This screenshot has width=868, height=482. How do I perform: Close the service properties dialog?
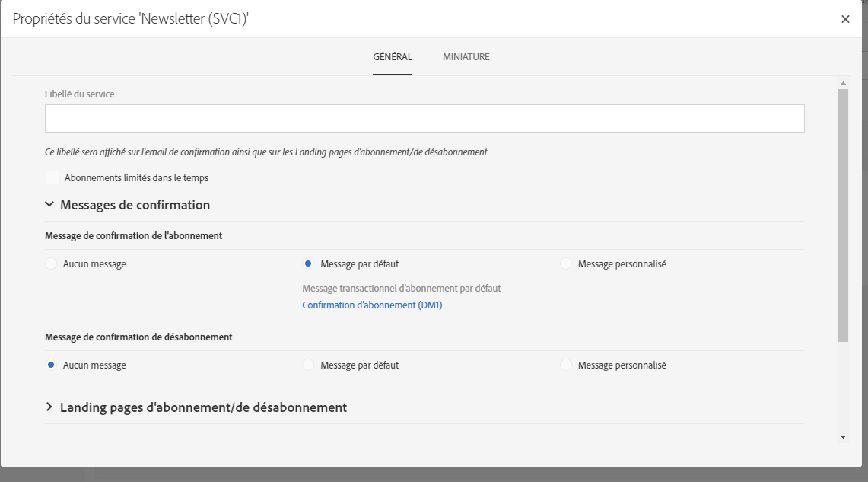click(845, 19)
